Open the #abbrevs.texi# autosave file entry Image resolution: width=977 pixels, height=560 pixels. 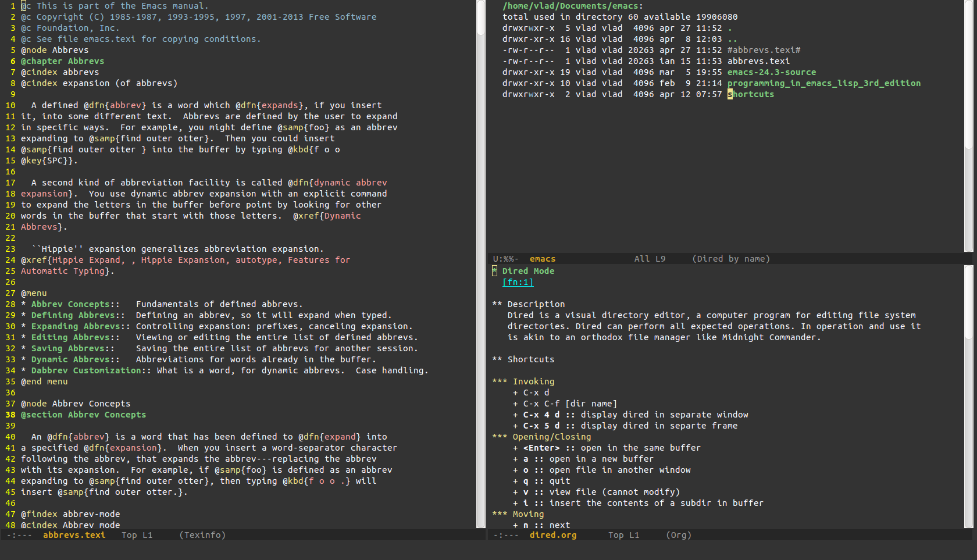(x=764, y=50)
